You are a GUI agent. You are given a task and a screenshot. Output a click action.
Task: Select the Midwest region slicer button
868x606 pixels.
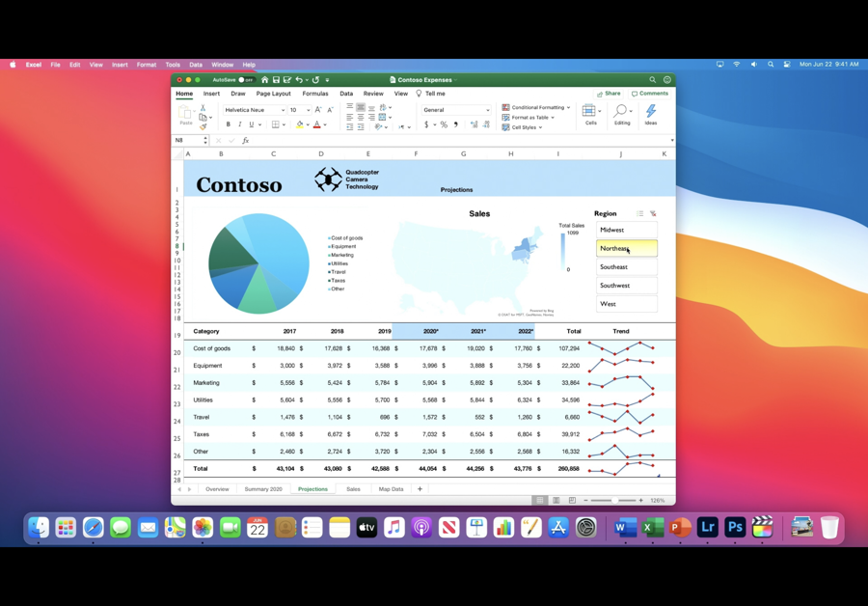(627, 230)
